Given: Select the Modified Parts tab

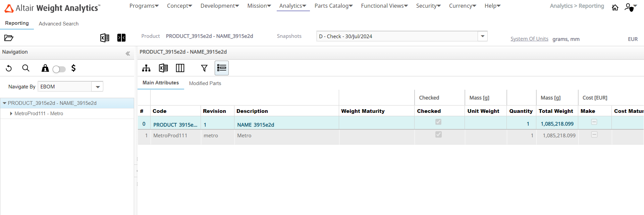Looking at the screenshot, I should coord(205,83).
